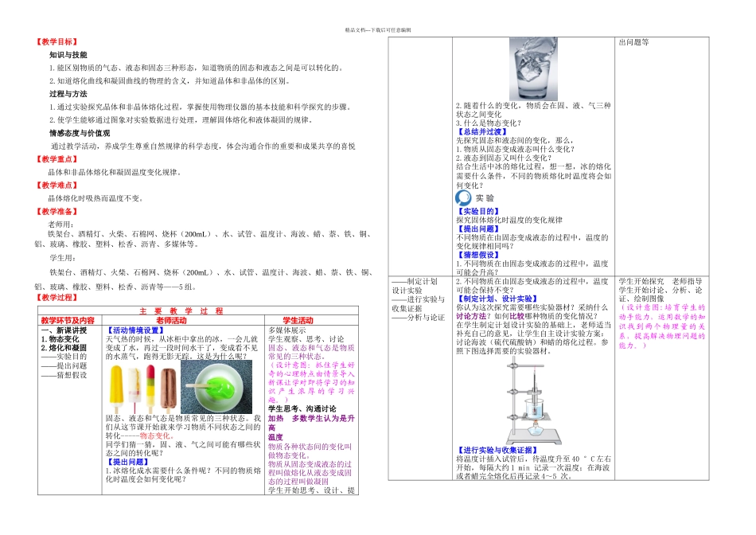This screenshot has height=535, width=756.
Task: Select the 教学环节及内容 column header
Action: point(68,320)
